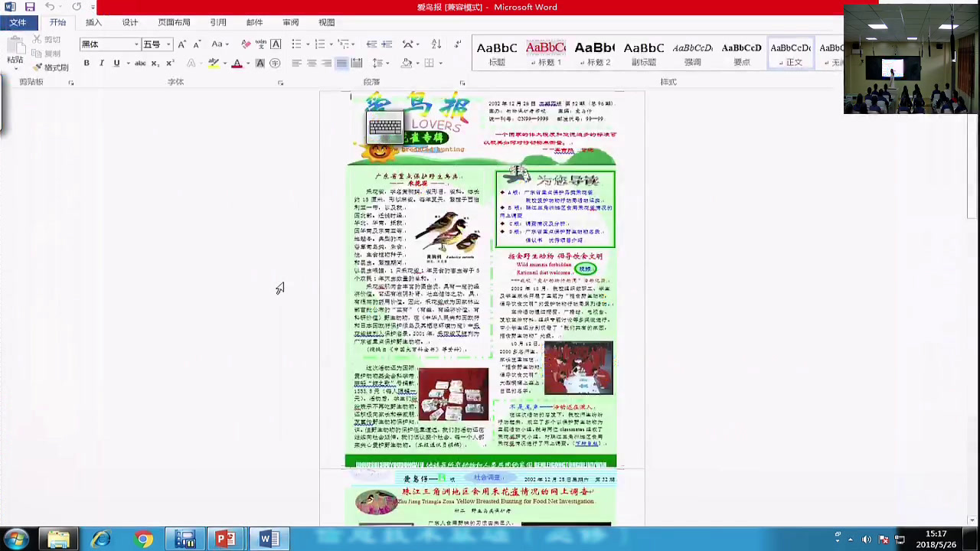Switch to the 插入 ribbon tab
Image resolution: width=980 pixels, height=551 pixels.
93,23
